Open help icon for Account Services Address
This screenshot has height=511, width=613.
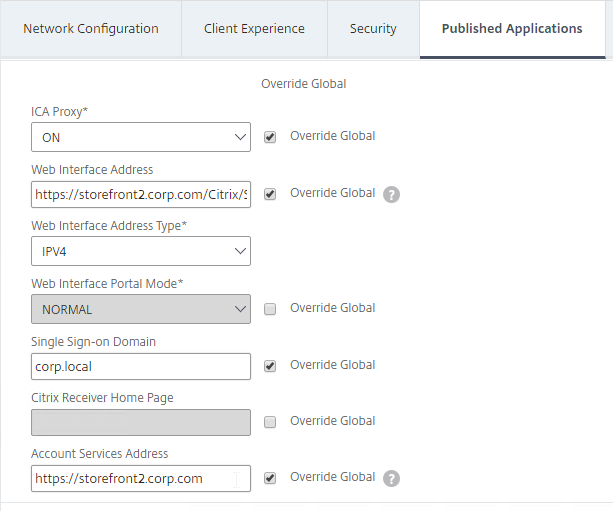pos(391,479)
